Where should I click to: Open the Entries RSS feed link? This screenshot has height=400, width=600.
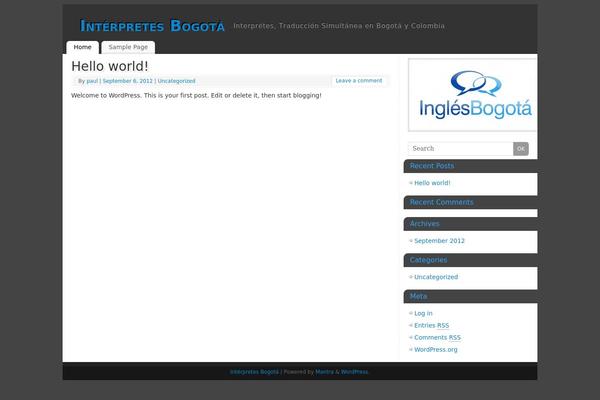(432, 325)
